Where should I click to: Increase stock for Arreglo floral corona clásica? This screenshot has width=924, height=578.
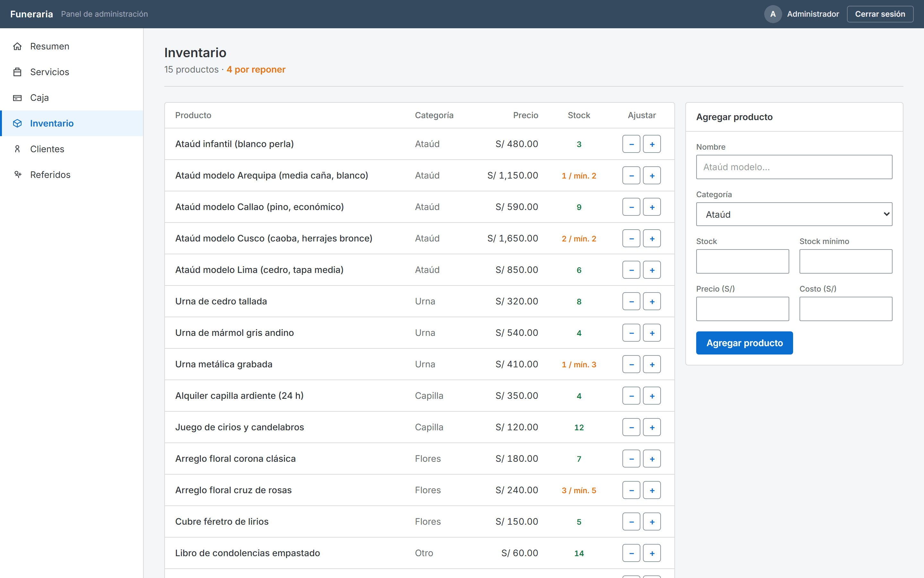(652, 459)
